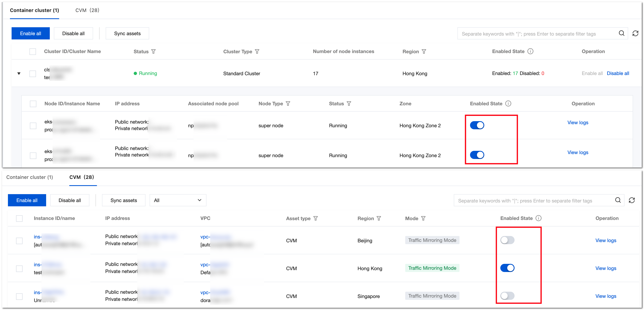
Task: Filter the CVM list by Mode
Action: click(423, 219)
